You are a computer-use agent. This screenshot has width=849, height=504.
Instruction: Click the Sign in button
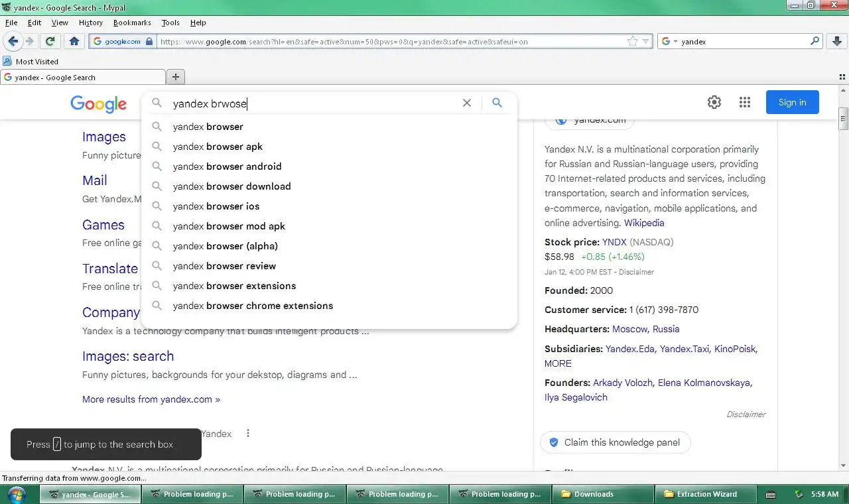point(793,102)
